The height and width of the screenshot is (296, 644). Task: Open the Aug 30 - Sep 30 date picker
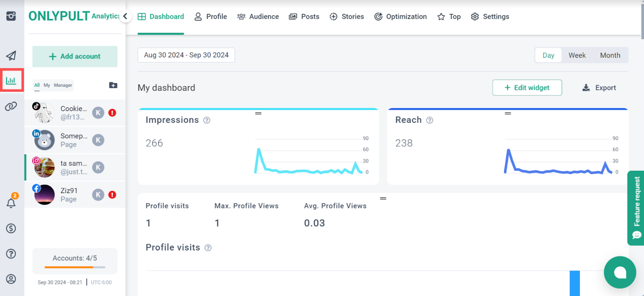point(186,55)
